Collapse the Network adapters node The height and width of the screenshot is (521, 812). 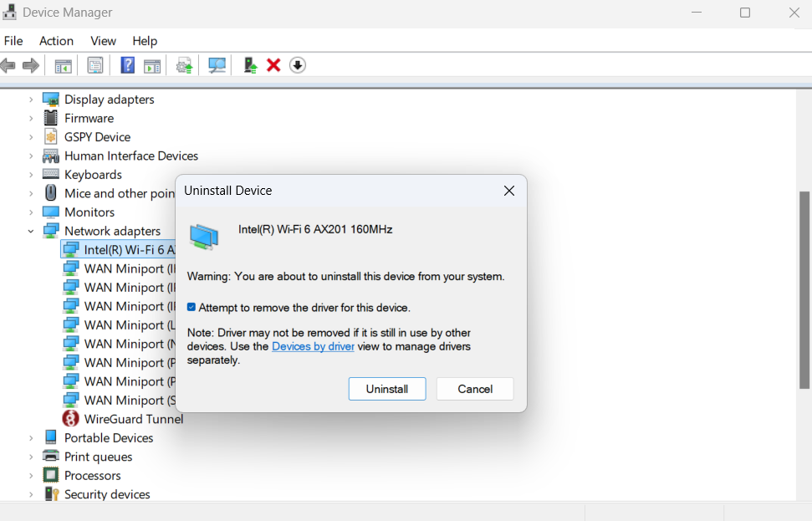[31, 231]
